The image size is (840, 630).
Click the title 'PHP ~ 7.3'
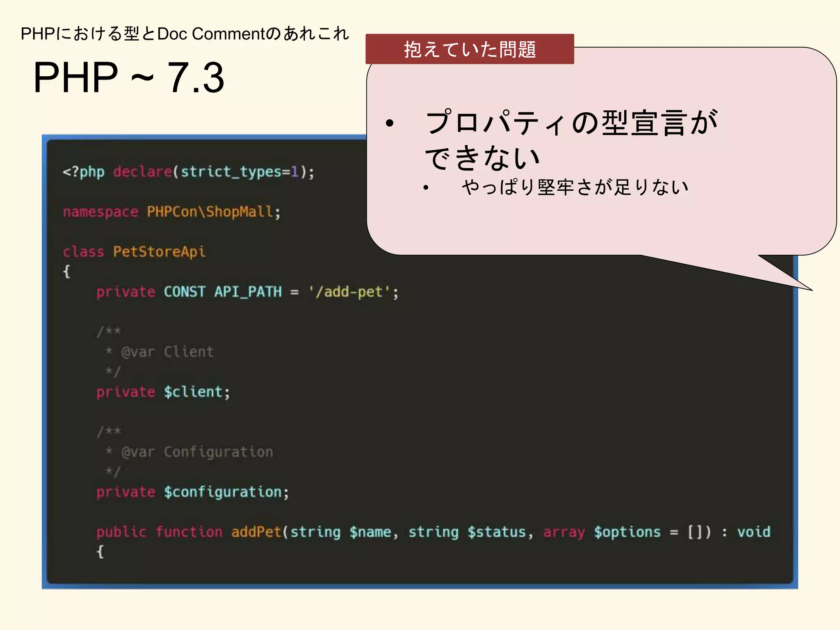129,78
